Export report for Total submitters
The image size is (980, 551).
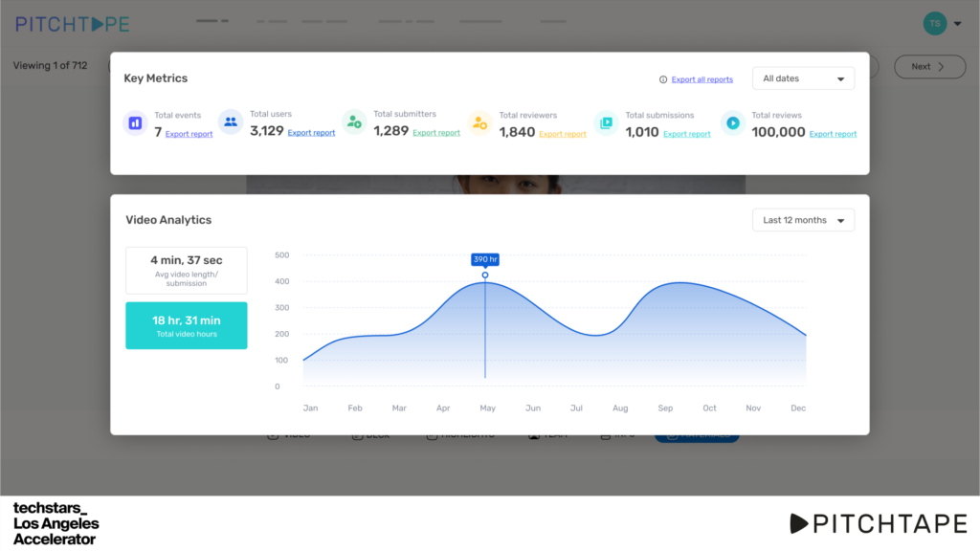(436, 133)
